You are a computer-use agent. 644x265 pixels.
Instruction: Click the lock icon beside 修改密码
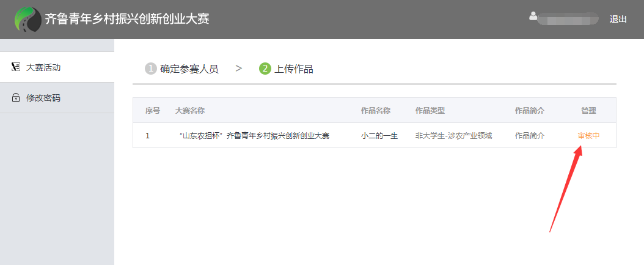[16, 98]
